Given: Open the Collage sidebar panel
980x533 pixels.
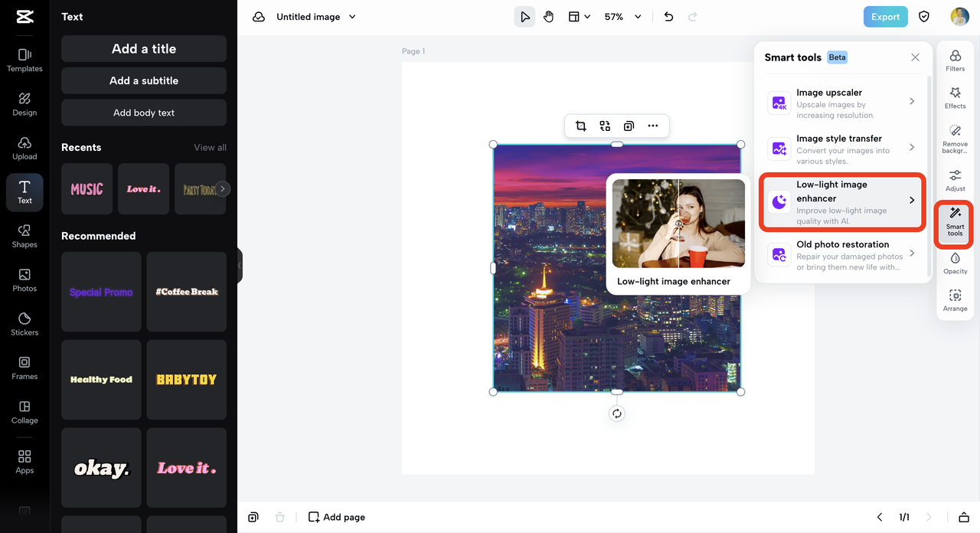Looking at the screenshot, I should (24, 412).
